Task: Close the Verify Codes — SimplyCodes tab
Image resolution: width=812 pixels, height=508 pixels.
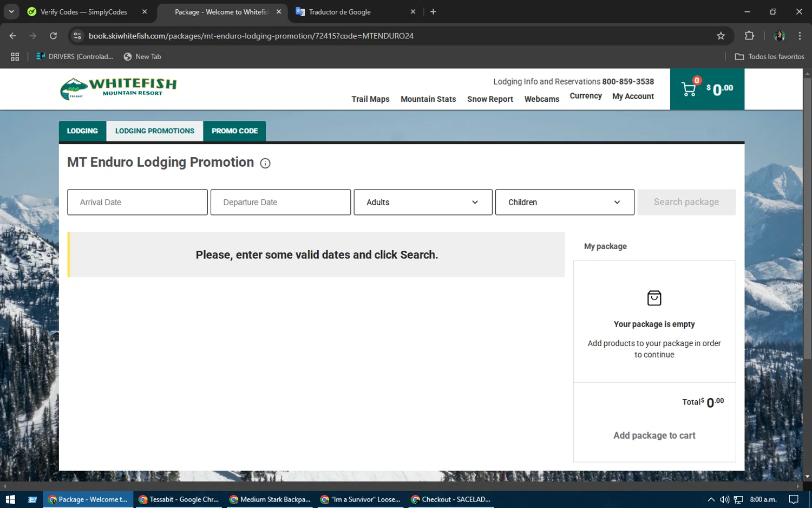Action: point(145,12)
